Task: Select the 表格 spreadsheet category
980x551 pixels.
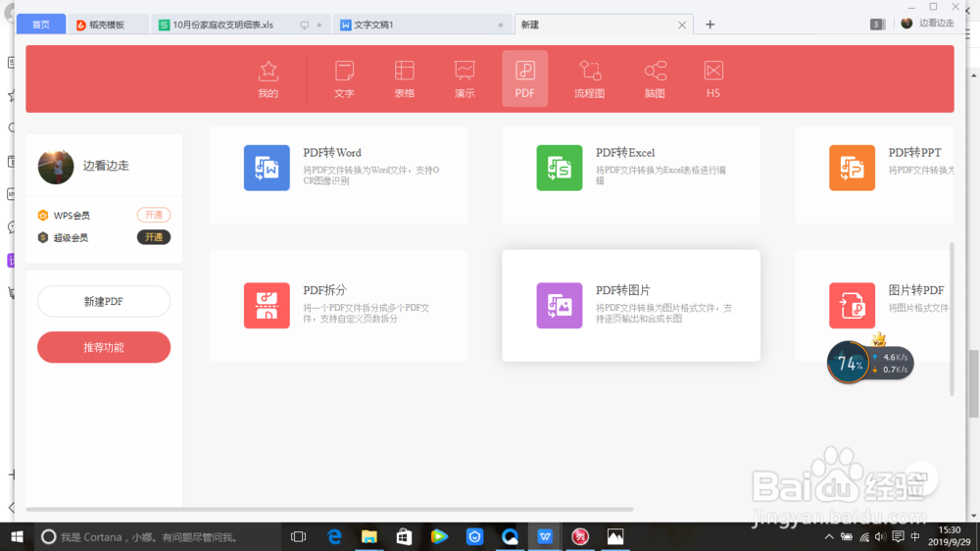Action: tap(405, 79)
